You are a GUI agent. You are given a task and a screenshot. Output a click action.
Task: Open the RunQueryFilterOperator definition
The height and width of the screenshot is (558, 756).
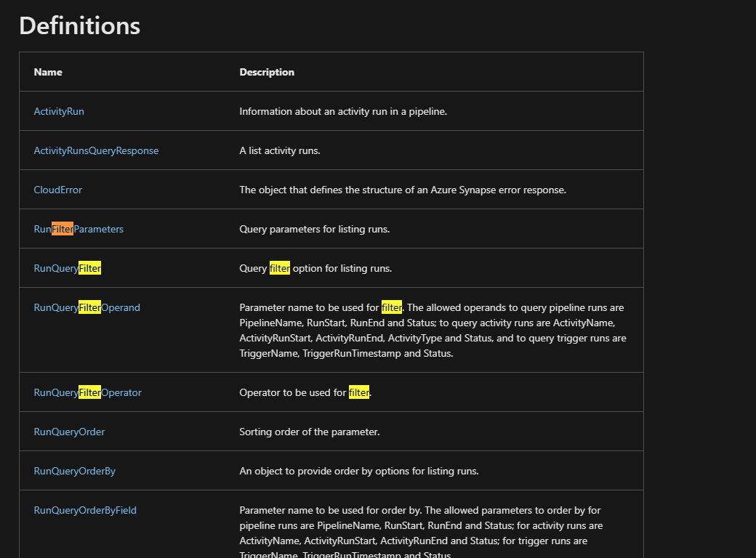pos(87,392)
